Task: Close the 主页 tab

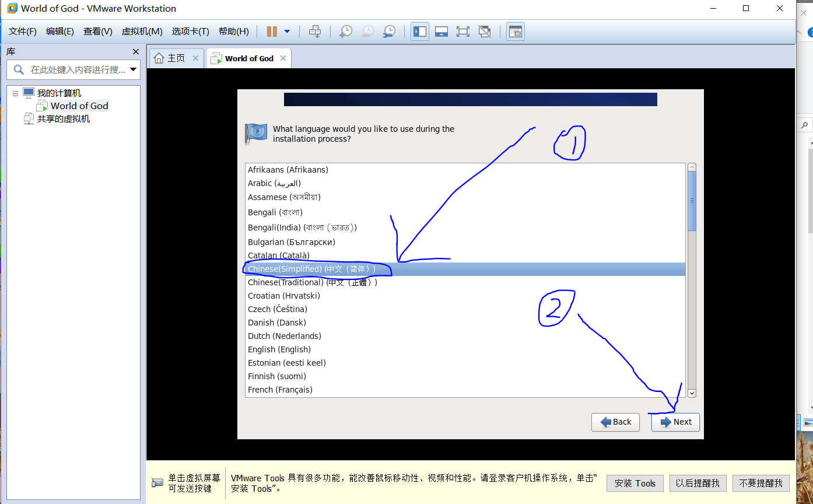Action: (x=195, y=58)
